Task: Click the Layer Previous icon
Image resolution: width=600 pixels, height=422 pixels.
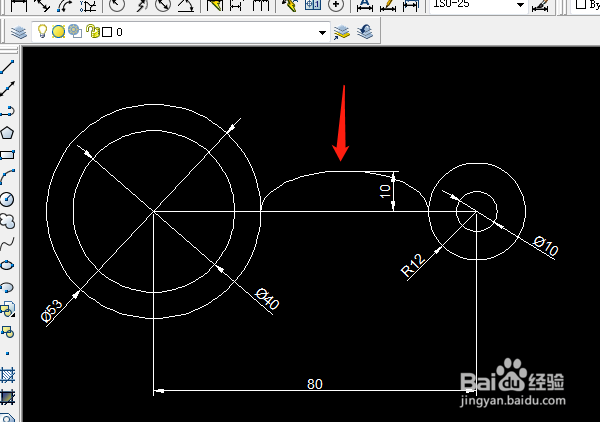Action: point(365,32)
